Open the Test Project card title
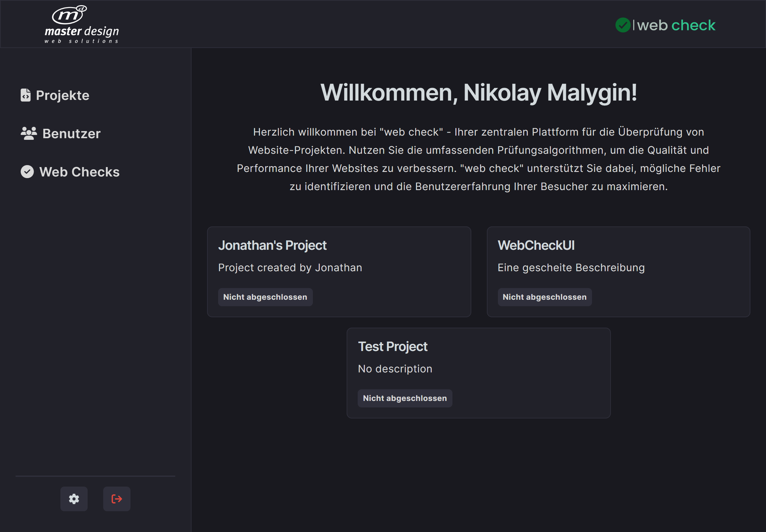The width and height of the screenshot is (766, 532). tap(392, 347)
